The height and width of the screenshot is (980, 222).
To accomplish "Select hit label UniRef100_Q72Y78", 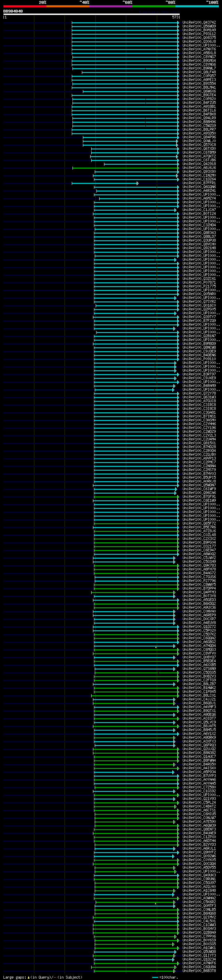I will click(x=199, y=394).
